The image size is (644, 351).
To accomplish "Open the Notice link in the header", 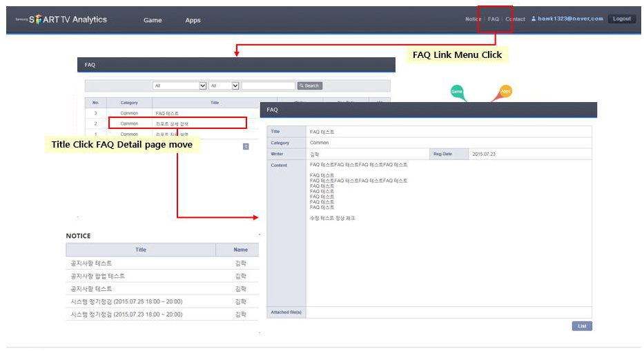I will (x=473, y=19).
